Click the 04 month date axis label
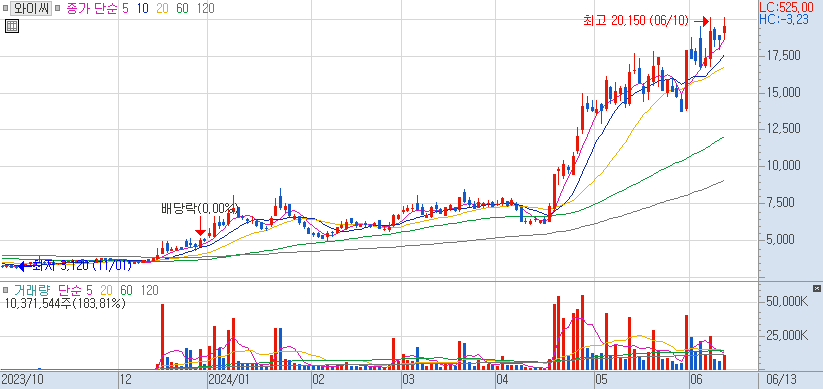Image resolution: width=823 pixels, height=389 pixels. [503, 380]
